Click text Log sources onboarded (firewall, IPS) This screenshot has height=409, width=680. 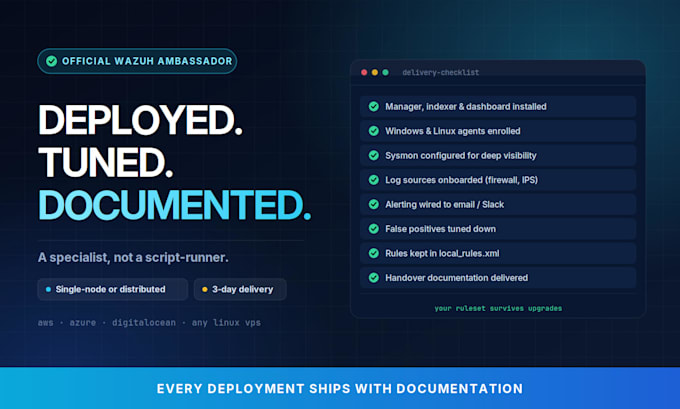(x=461, y=180)
